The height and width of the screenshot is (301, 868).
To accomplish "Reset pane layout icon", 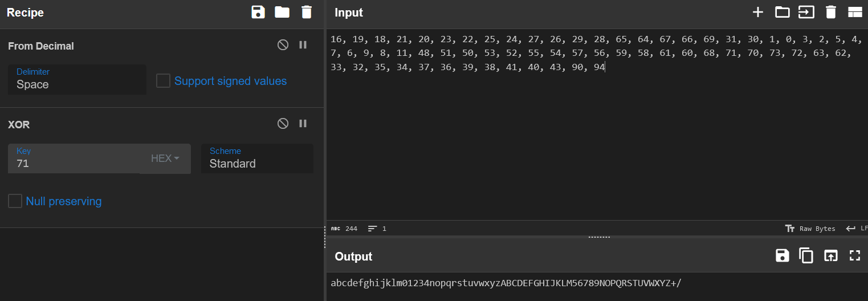I will click(x=855, y=12).
